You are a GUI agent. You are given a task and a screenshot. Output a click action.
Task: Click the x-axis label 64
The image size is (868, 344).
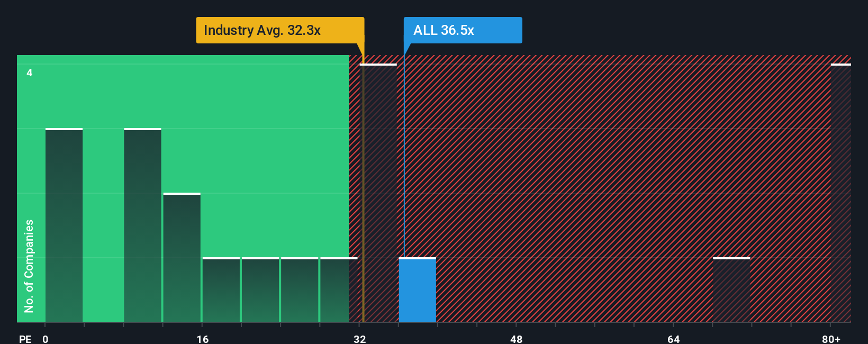673,339
